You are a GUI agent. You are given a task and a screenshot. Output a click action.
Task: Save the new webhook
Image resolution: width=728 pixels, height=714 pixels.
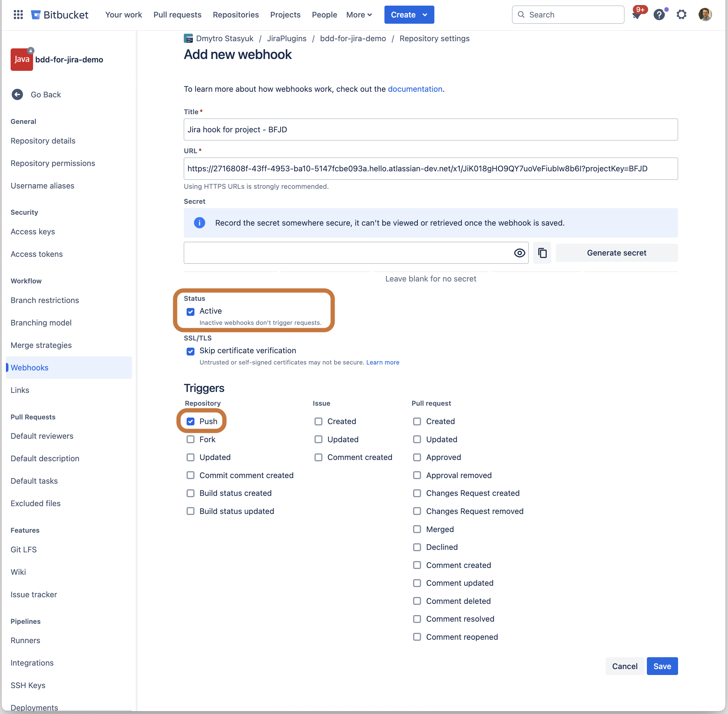[662, 666]
